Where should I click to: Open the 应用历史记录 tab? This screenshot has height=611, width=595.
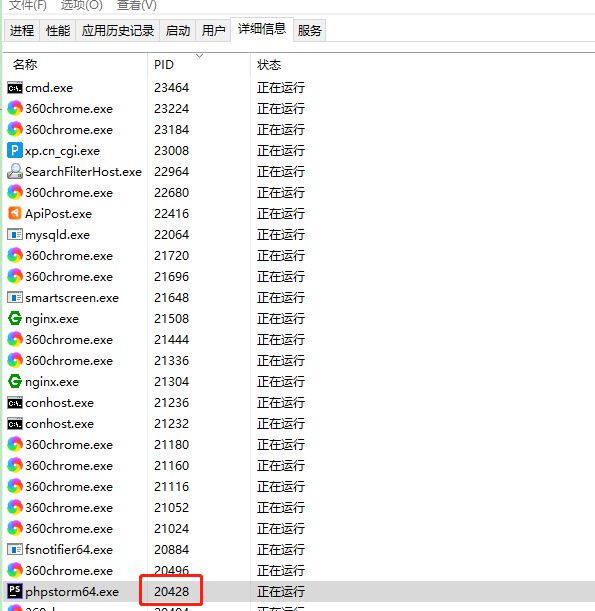click(118, 30)
